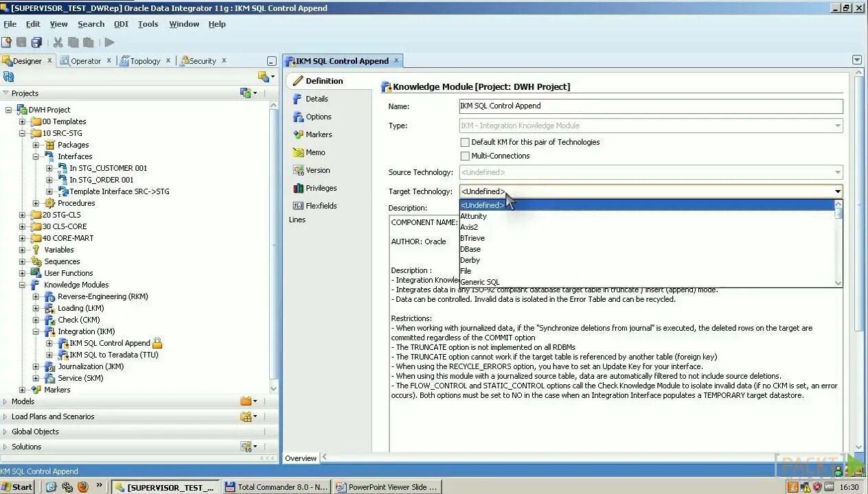Click the Reverse-Engineering (RKM) node icon
This screenshot has height=494, width=868.
pos(49,296)
